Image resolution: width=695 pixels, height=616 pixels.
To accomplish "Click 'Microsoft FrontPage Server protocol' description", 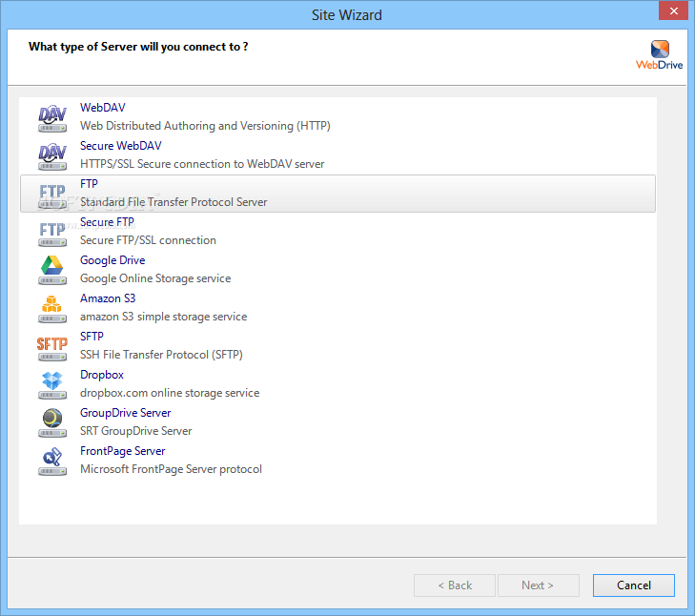I will 171,469.
